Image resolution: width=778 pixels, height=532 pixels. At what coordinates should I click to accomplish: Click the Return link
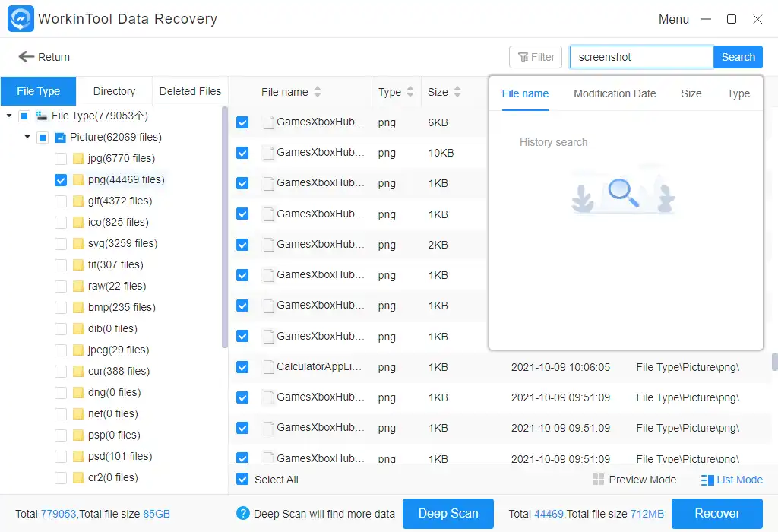point(44,57)
